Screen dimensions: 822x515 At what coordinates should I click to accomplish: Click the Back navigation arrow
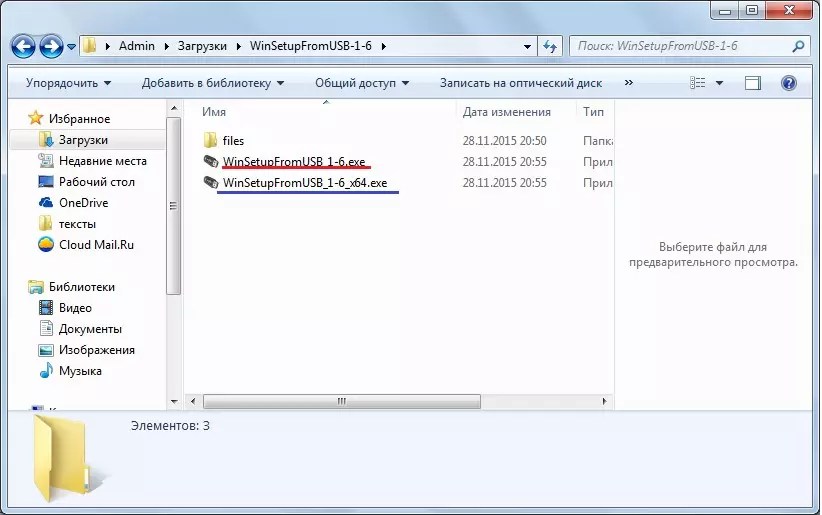[x=23, y=46]
